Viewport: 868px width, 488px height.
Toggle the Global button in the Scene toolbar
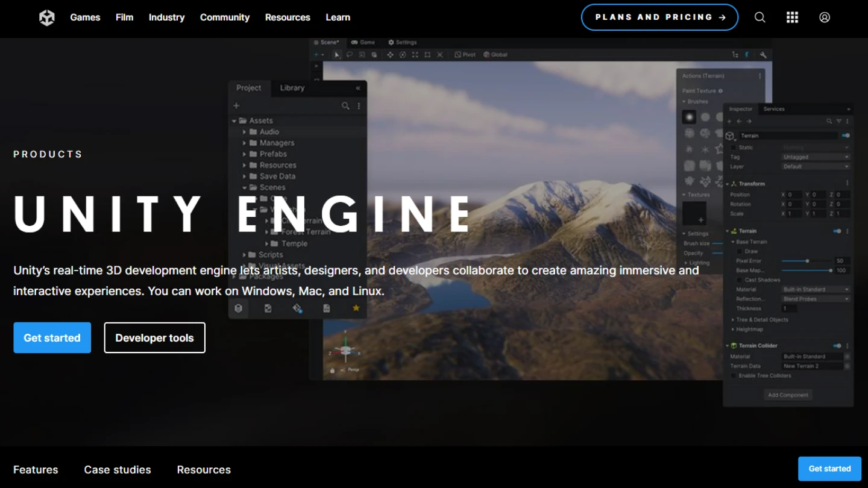click(x=495, y=55)
